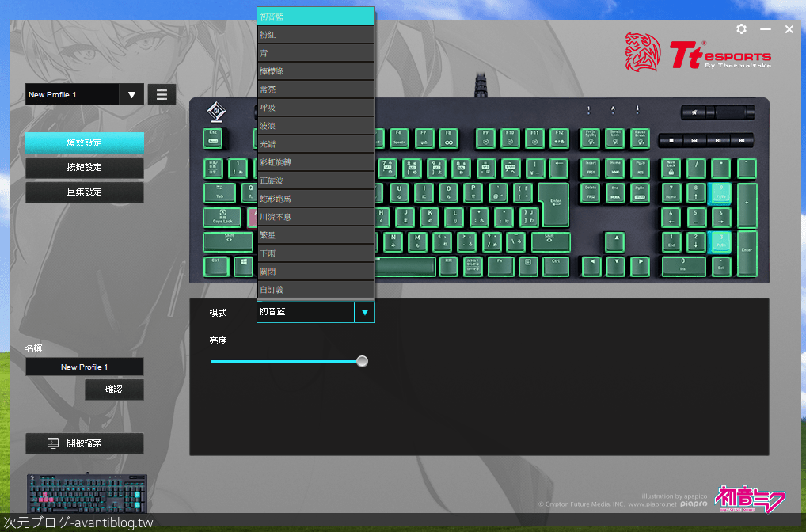This screenshot has height=532, width=806.
Task: Click the highlighted numpad 3 key
Action: 720,241
